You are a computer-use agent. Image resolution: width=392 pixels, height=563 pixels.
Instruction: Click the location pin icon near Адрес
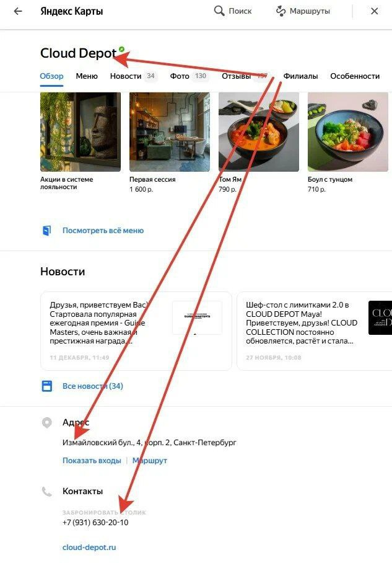pyautogui.click(x=47, y=423)
